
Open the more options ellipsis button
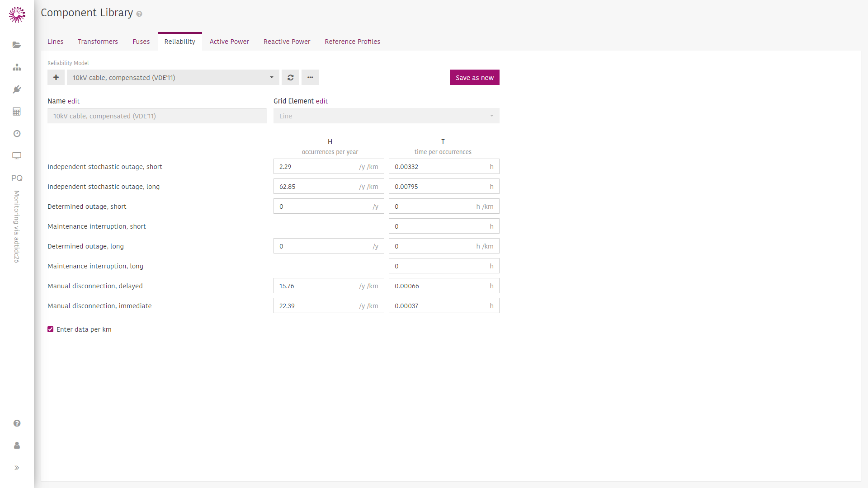click(x=310, y=77)
